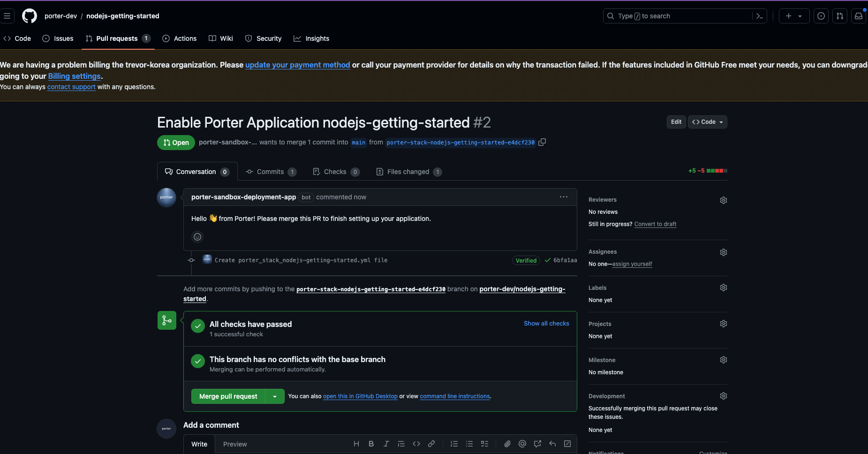This screenshot has width=868, height=454.
Task: Switch to the Preview tab
Action: pos(235,444)
